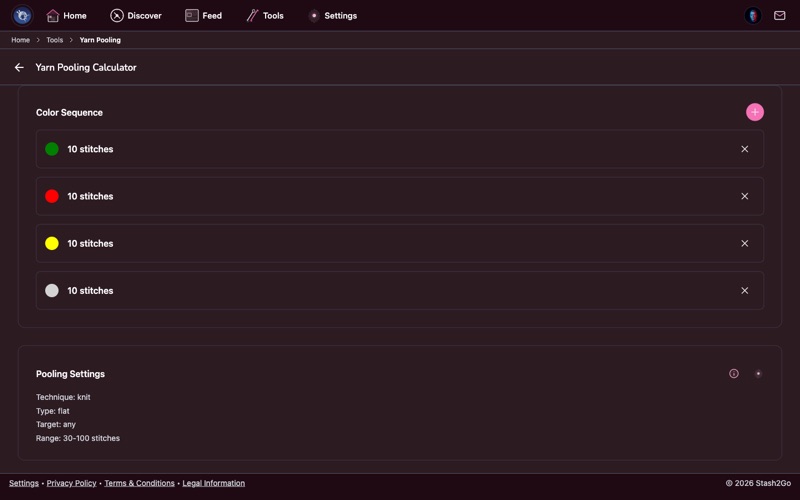
Task: Remove the yellow color row
Action: click(x=744, y=243)
